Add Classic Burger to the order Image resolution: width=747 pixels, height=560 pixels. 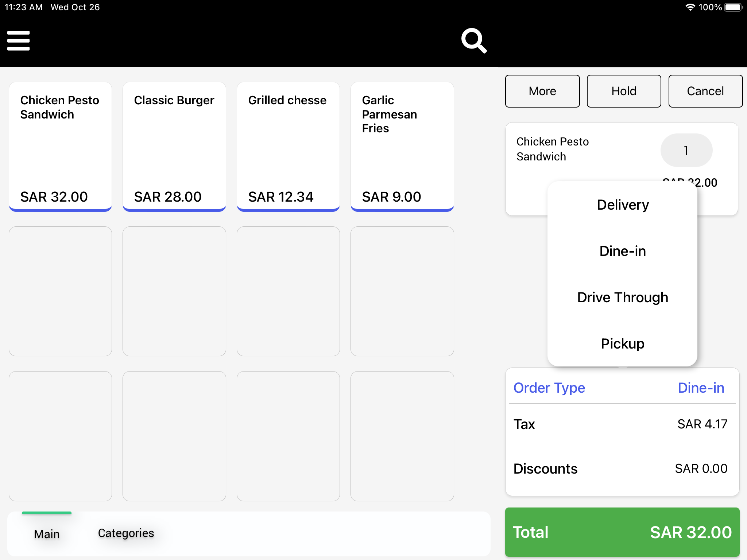tap(174, 147)
